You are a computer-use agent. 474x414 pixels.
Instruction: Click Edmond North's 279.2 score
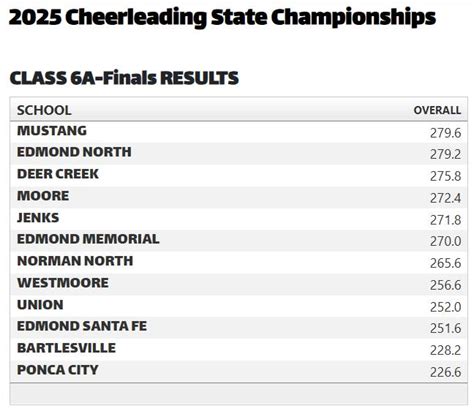tap(445, 154)
